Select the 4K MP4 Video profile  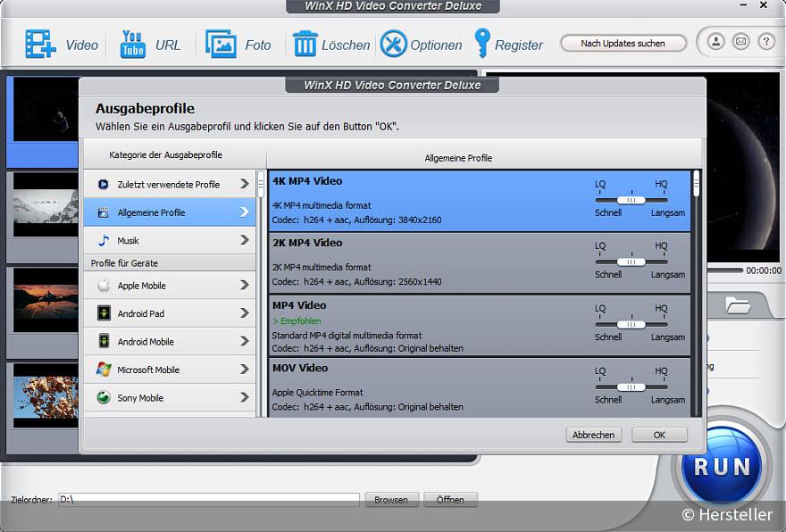pos(480,200)
